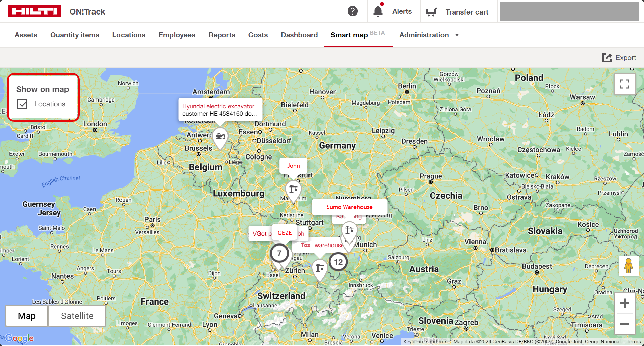
Task: Select the Map view type
Action: (x=27, y=316)
